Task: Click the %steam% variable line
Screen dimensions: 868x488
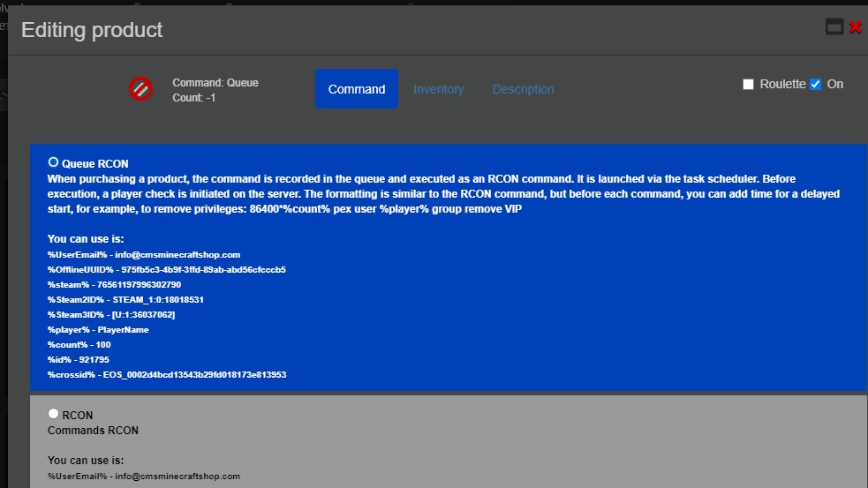Action: coord(114,284)
